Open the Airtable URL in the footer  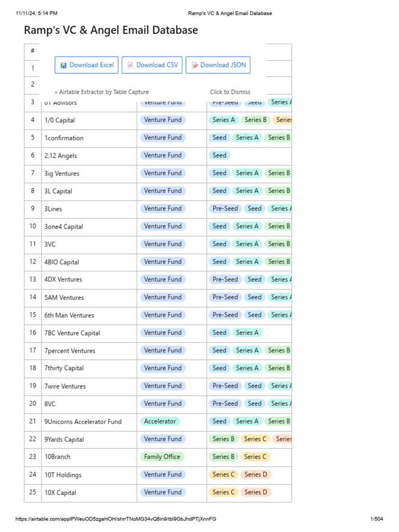[116, 519]
